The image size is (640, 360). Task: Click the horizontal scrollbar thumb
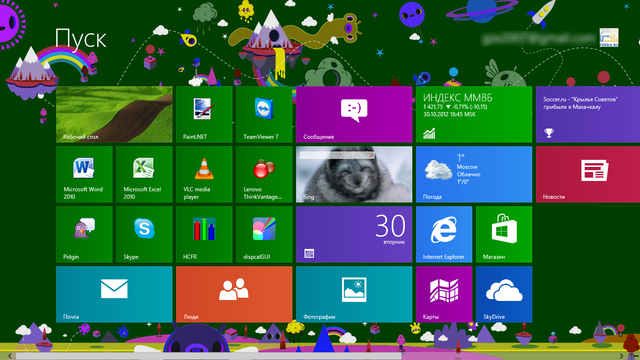coord(209,356)
